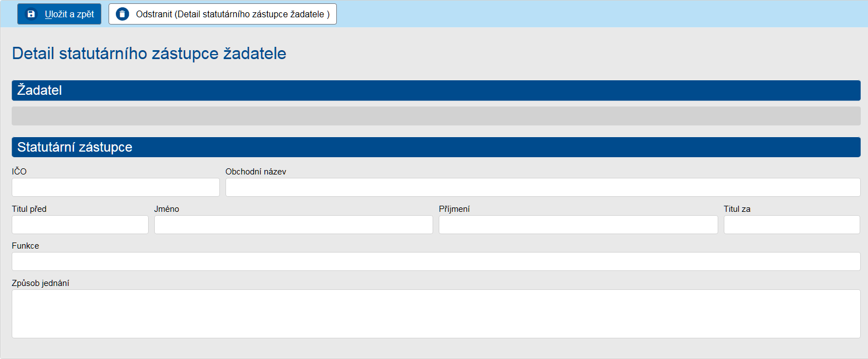The width and height of the screenshot is (868, 359).
Task: Select the page title Detail statutárního zástupce žadatele
Action: [149, 54]
